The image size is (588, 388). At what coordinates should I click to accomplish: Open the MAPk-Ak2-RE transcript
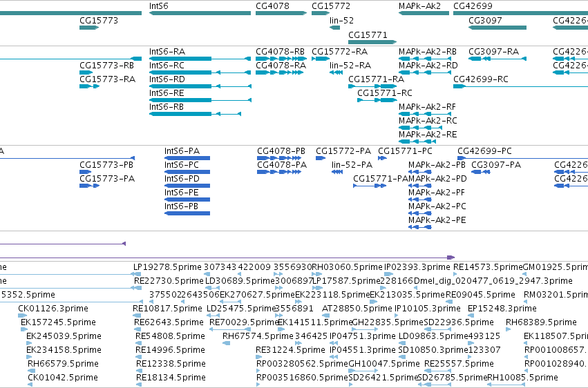pos(428,135)
